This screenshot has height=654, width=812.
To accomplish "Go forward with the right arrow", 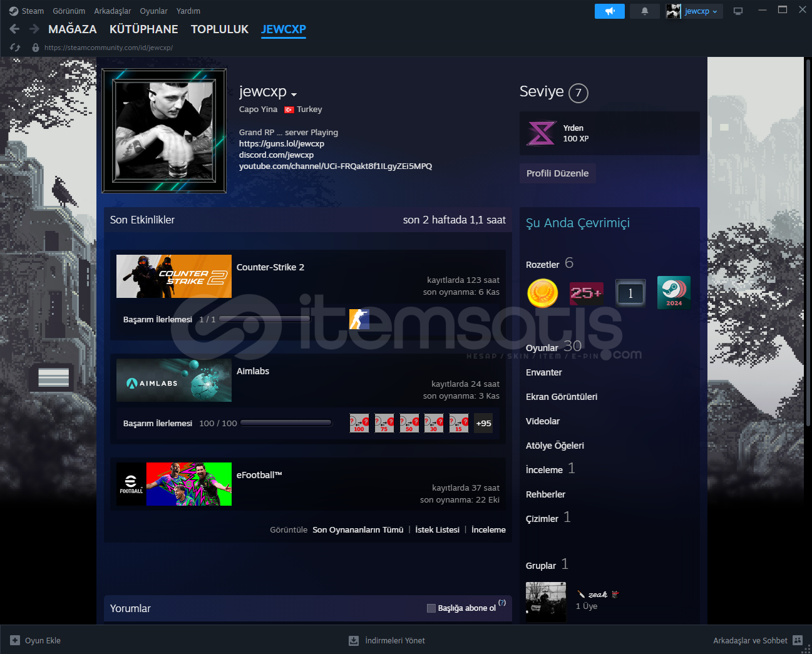I will coord(34,29).
